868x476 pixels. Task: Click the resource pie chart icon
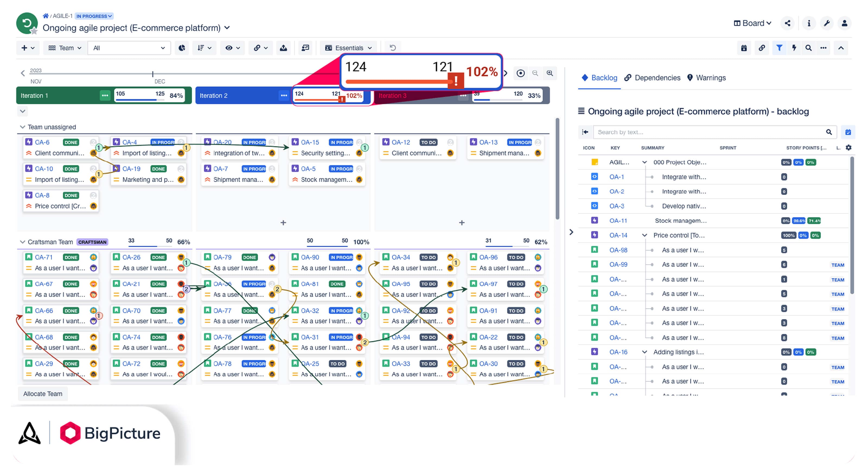point(182,48)
